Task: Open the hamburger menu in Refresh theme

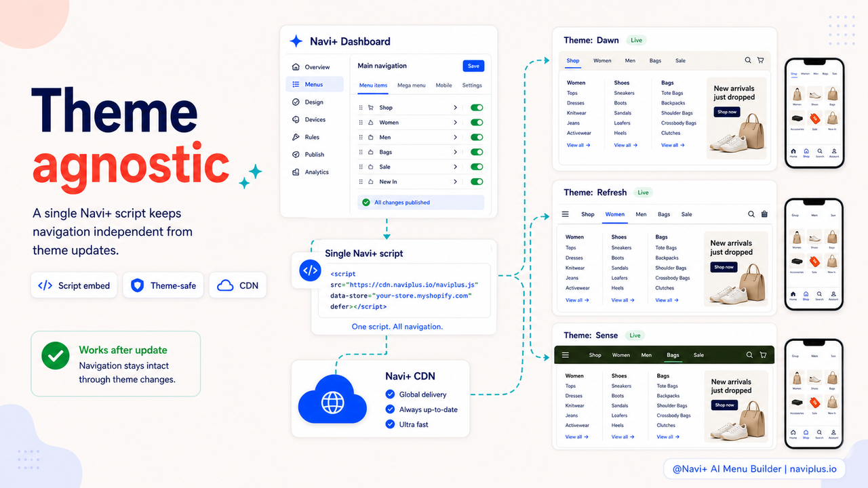Action: [566, 214]
